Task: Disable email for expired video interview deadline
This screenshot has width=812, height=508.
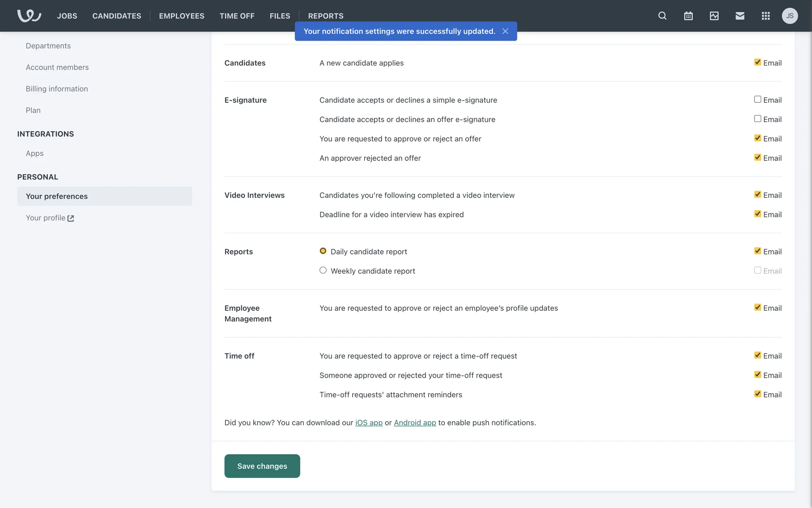Action: [757, 214]
